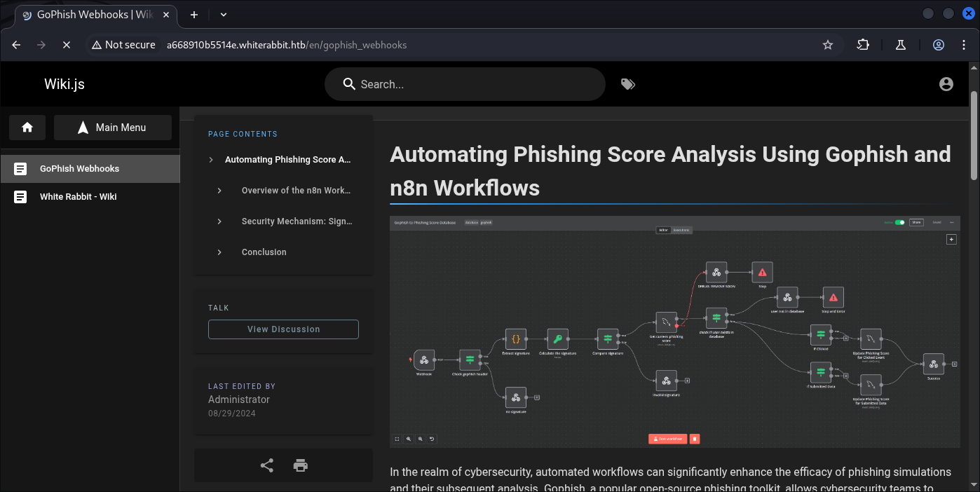Click the Wiki.js home icon button
980x492 pixels.
(27, 128)
